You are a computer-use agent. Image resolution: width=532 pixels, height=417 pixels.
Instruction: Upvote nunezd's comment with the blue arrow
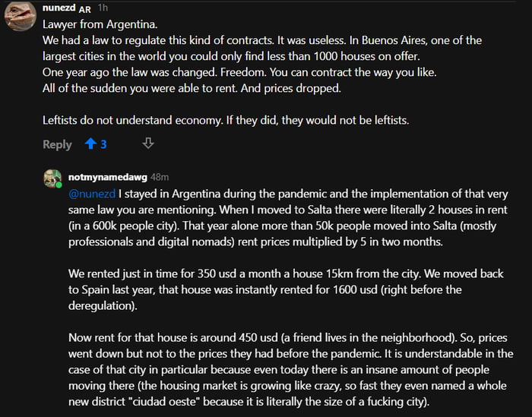(90, 144)
